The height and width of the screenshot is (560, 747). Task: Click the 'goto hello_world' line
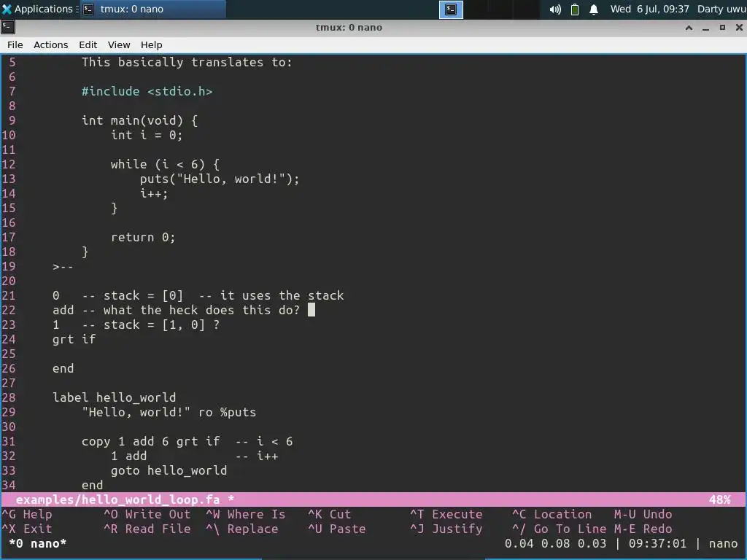[x=169, y=470]
